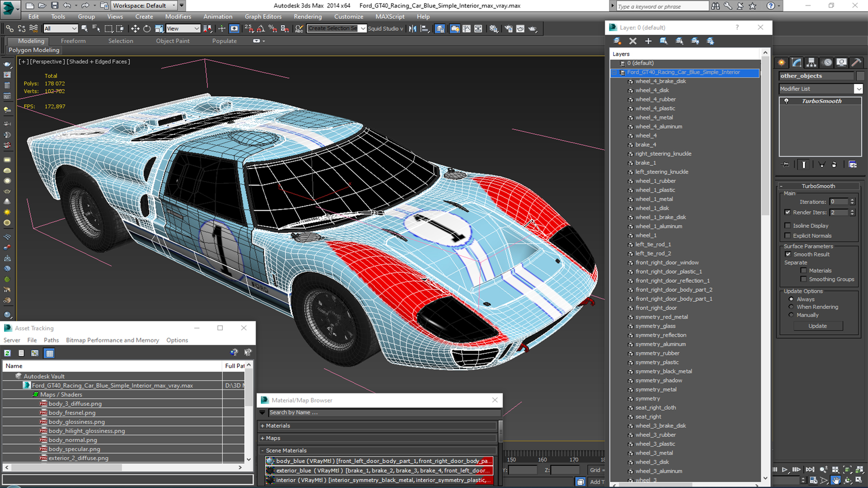This screenshot has width=868, height=488.
Task: Click the Polygon Modeling panel label
Action: [34, 50]
